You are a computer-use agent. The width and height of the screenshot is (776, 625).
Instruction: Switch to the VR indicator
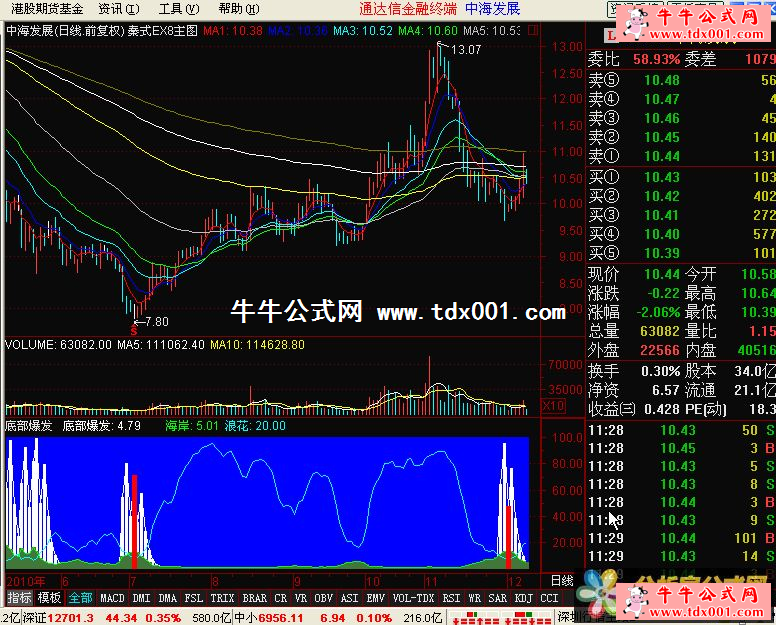301,598
